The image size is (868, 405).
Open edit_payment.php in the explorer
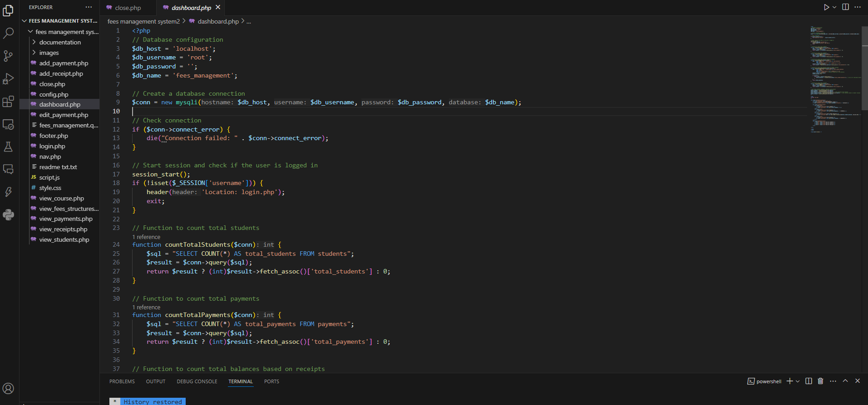pyautogui.click(x=59, y=115)
